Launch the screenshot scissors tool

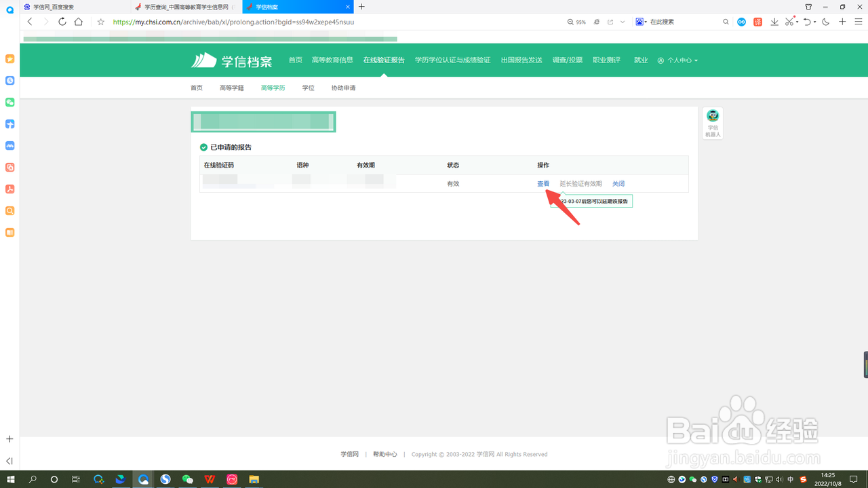tap(789, 21)
